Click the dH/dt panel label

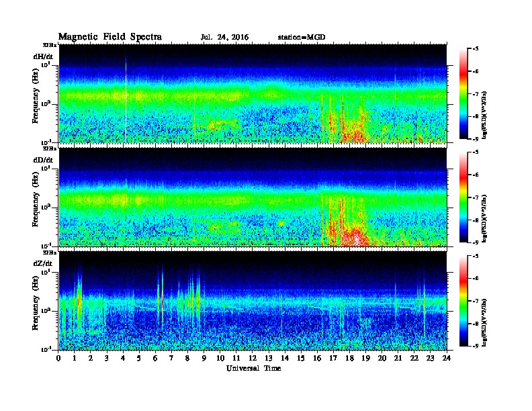(43, 56)
